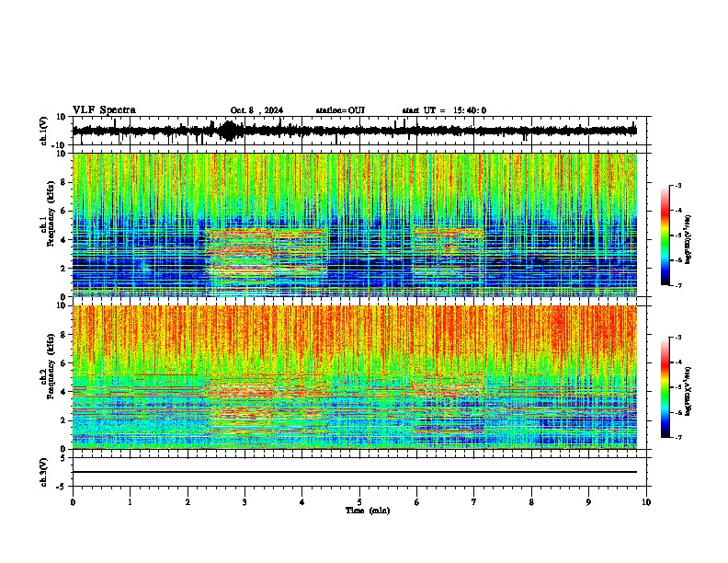Click the ch.1 colorbar log(PSD) label
This screenshot has width=728, height=563.
[x=688, y=240]
